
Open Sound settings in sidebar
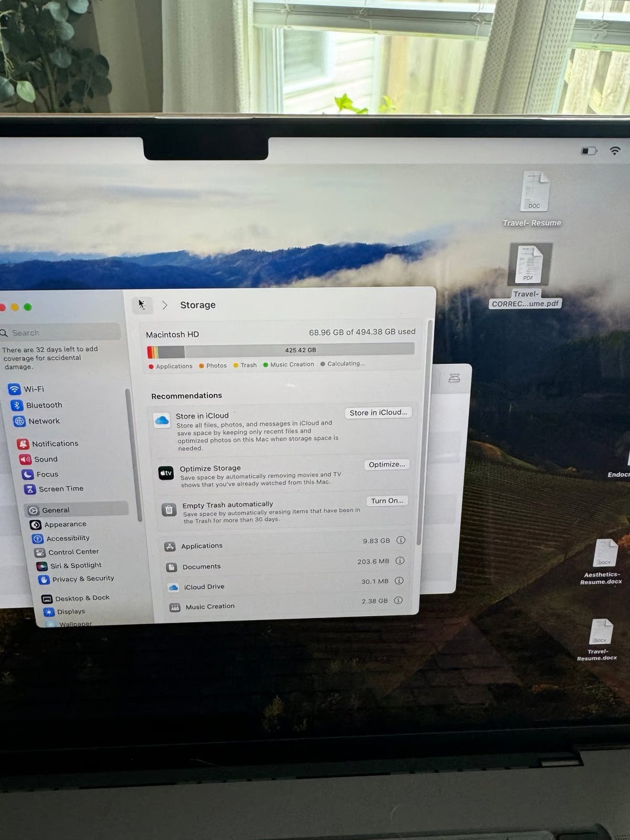click(39, 459)
